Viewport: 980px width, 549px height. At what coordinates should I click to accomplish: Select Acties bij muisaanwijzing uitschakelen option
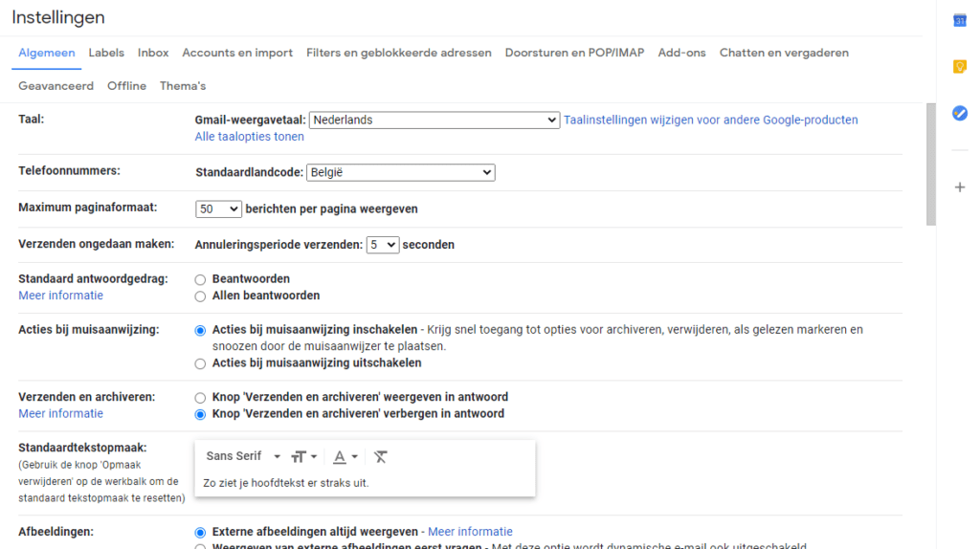coord(200,364)
